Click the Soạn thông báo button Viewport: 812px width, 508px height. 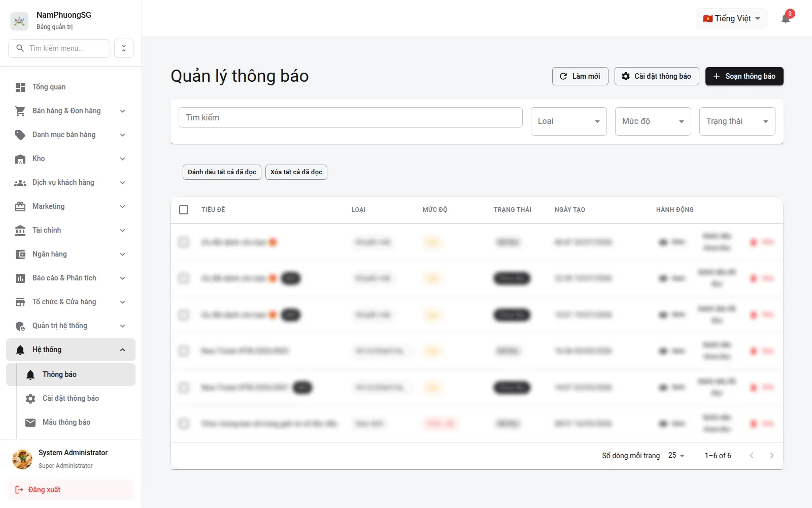745,76
